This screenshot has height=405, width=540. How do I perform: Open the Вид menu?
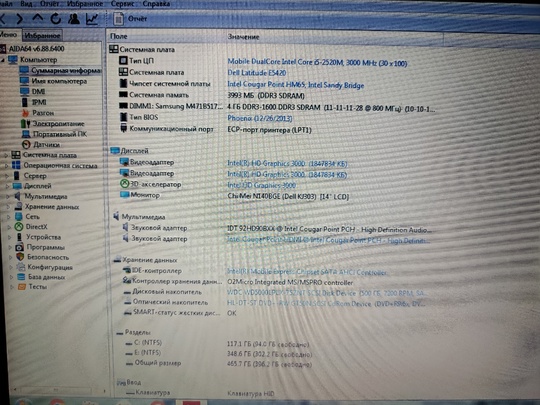tap(26, 4)
